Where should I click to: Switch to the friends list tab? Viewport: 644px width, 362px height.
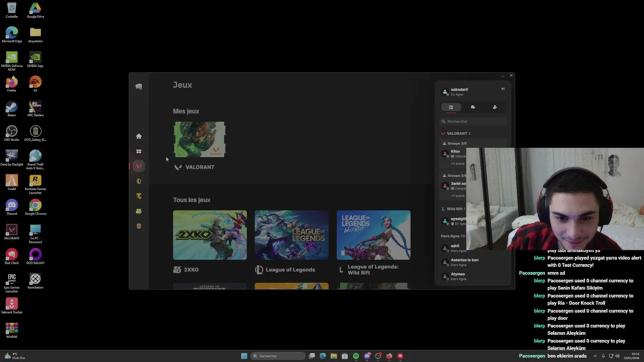[x=451, y=107]
